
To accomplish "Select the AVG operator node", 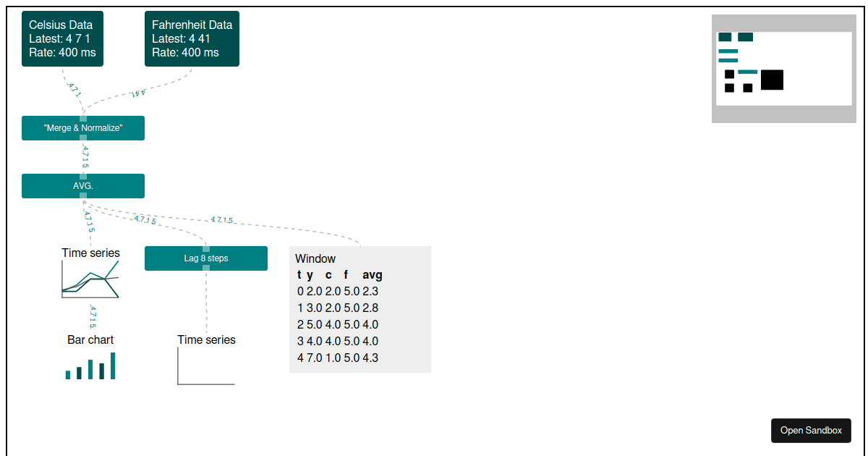I will (x=82, y=186).
